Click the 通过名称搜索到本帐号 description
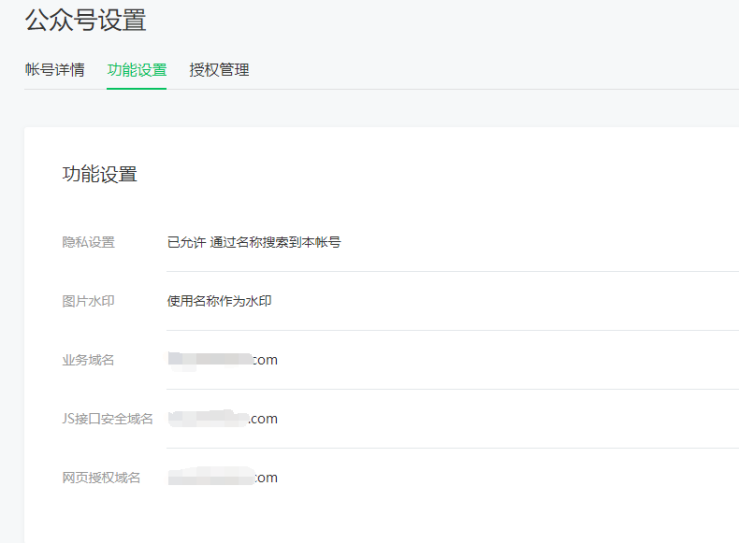The height and width of the screenshot is (544, 739). (275, 242)
